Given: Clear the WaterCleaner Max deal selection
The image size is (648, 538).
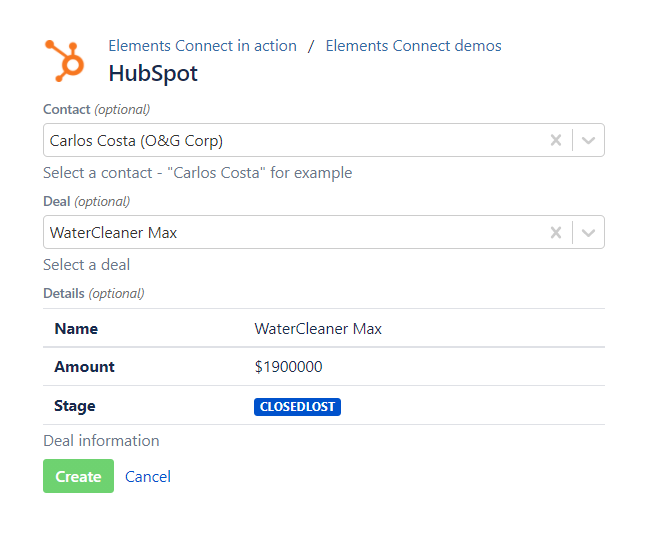Looking at the screenshot, I should pyautogui.click(x=556, y=233).
